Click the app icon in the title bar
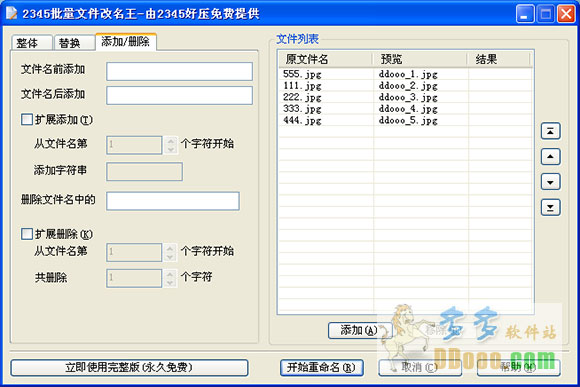 click(11, 13)
